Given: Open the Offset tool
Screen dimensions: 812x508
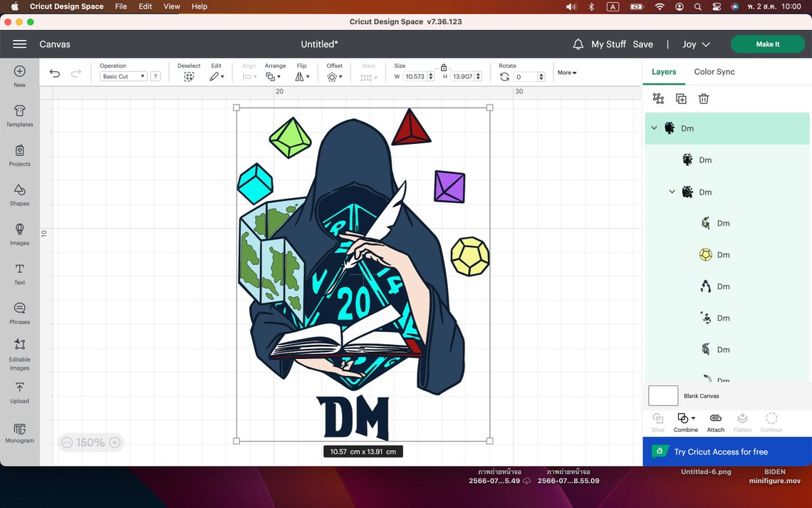Looking at the screenshot, I should (x=333, y=76).
